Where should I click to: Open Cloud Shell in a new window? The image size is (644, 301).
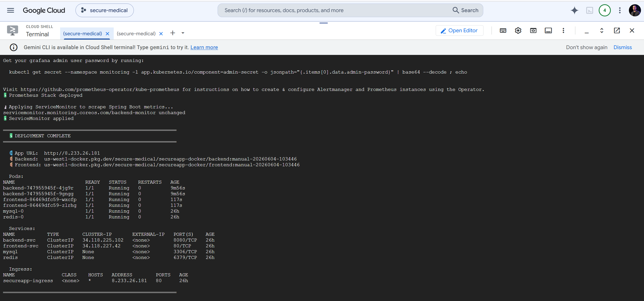(617, 30)
